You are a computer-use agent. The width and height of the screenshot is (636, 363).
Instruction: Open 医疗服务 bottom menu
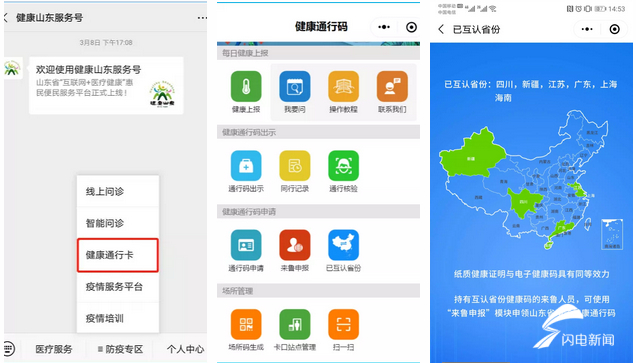(x=54, y=349)
